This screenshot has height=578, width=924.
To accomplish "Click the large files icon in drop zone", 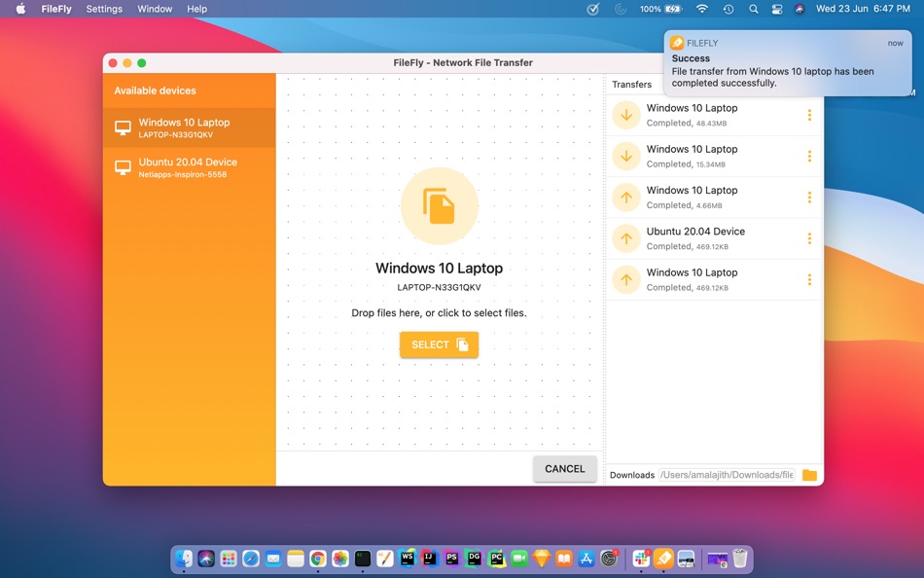I will [x=439, y=206].
